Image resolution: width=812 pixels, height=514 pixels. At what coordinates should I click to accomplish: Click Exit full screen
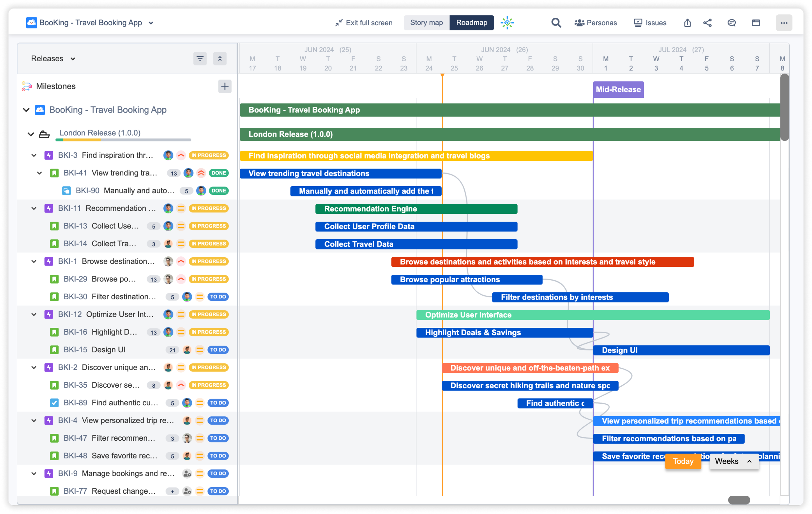(364, 23)
